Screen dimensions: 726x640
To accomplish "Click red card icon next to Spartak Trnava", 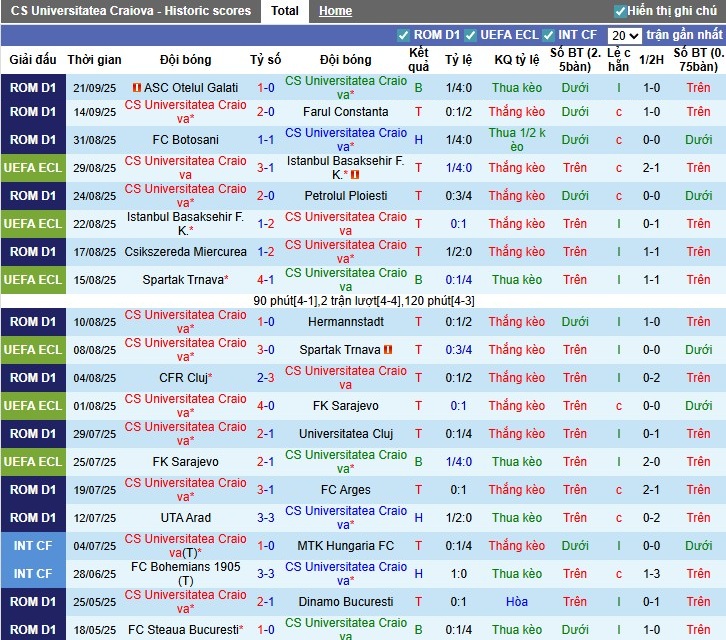I will [388, 350].
